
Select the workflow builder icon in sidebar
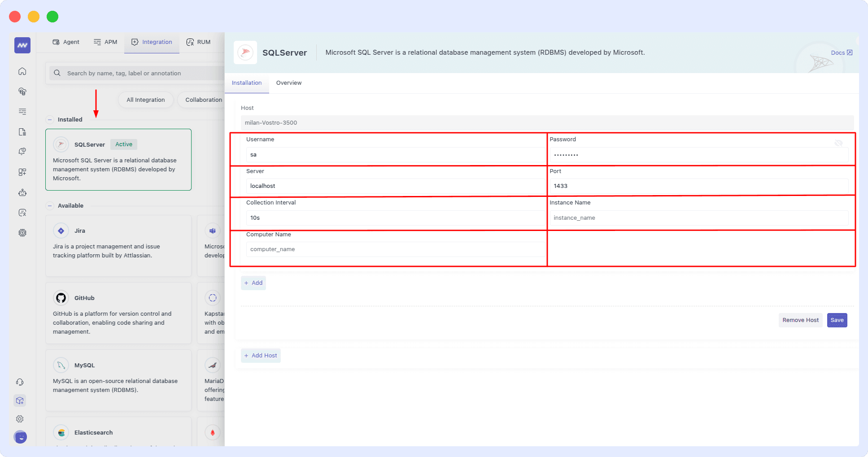click(22, 172)
